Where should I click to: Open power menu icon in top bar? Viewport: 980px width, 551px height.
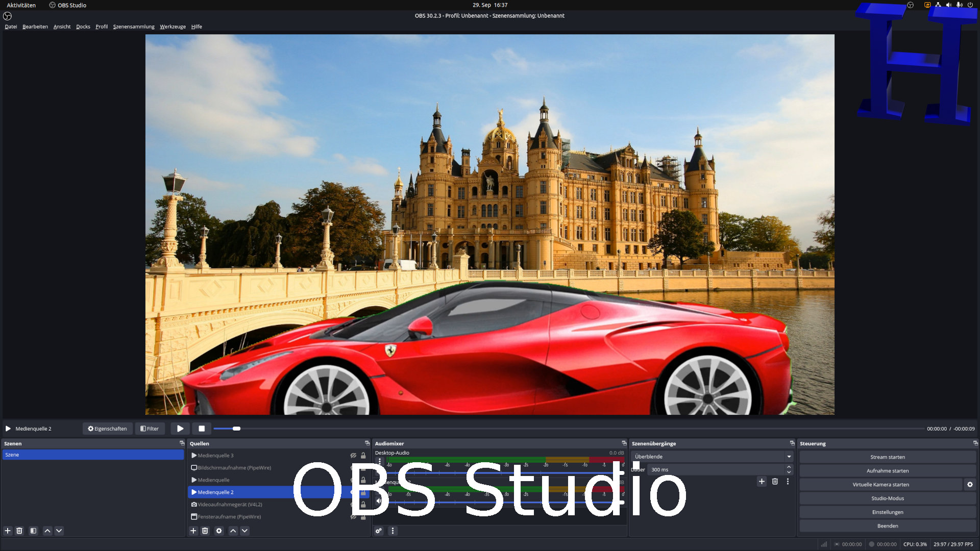pos(970,5)
